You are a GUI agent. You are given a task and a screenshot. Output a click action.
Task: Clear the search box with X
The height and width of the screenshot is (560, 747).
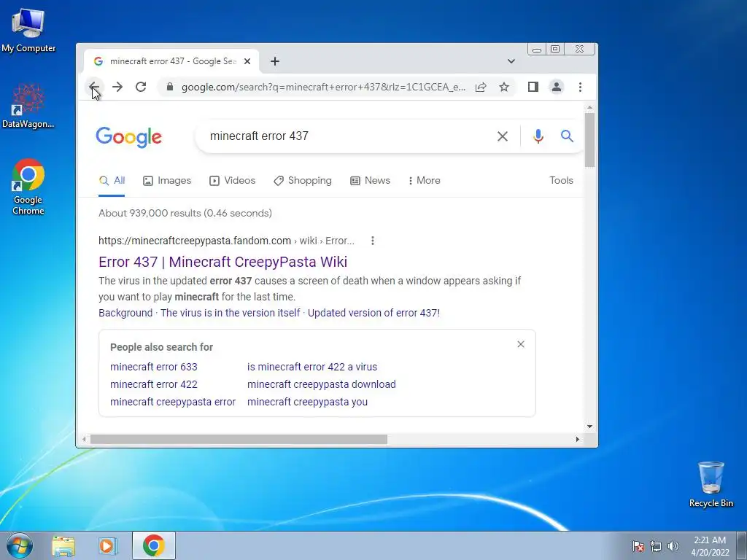(x=502, y=136)
